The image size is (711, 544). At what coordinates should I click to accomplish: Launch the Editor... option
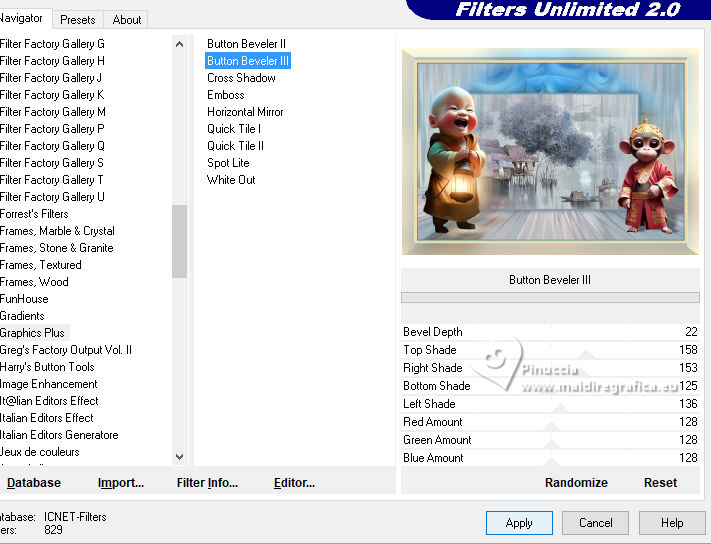294,483
